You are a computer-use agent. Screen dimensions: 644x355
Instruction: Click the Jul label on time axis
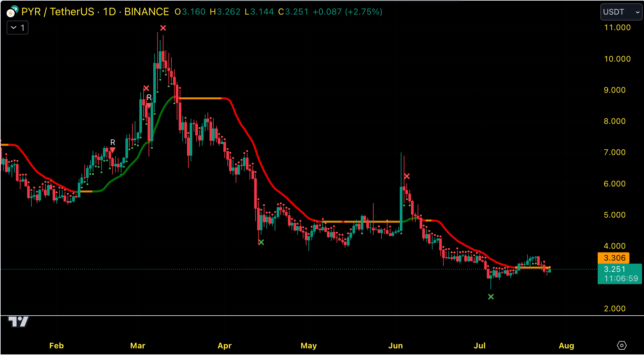pos(480,346)
